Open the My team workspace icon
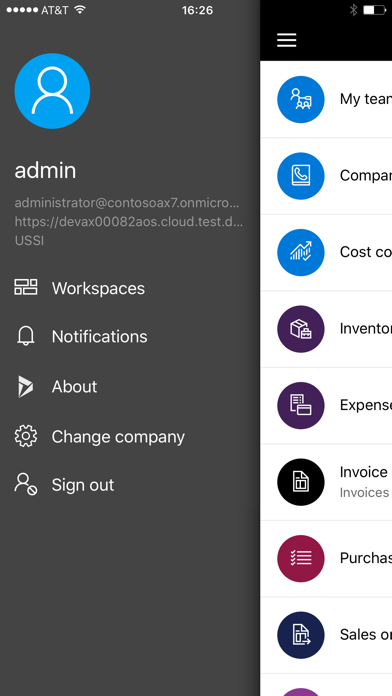 [301, 99]
